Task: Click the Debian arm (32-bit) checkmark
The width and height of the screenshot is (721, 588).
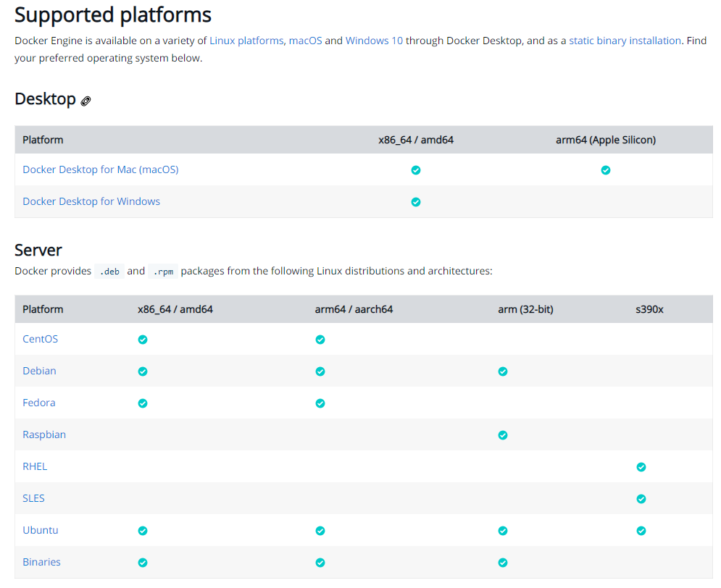Action: click(503, 371)
